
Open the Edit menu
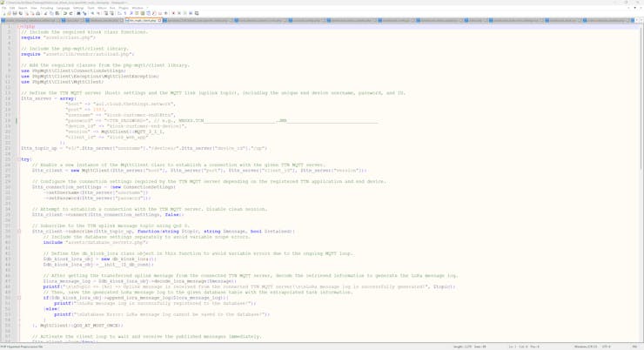(x=12, y=8)
